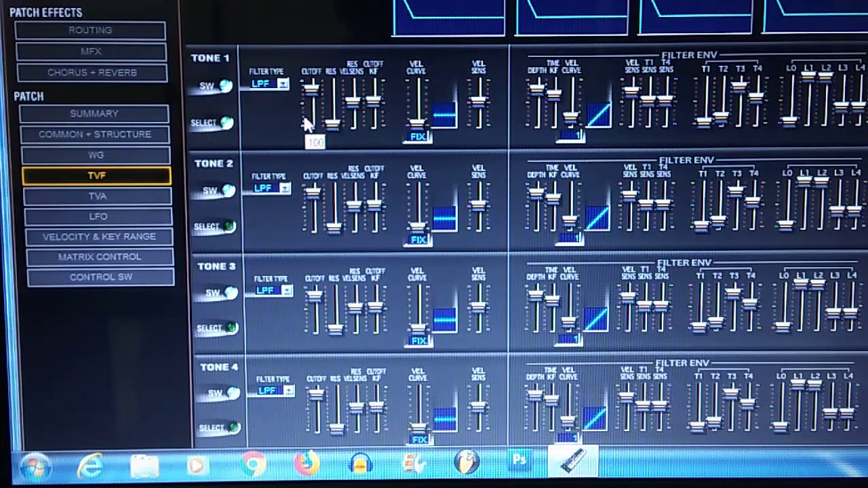Open the media player taskbar icon
Image resolution: width=868 pixels, height=488 pixels.
tap(197, 466)
